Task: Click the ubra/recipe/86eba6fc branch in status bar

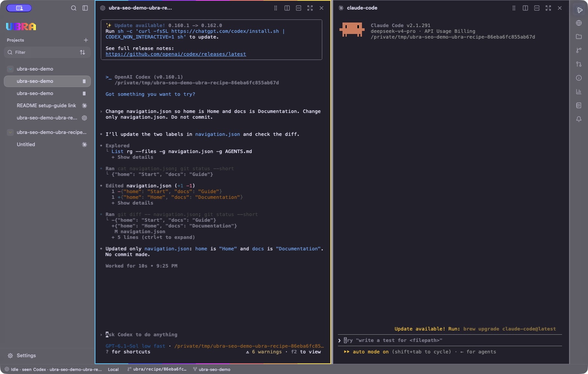Action: pos(157,369)
